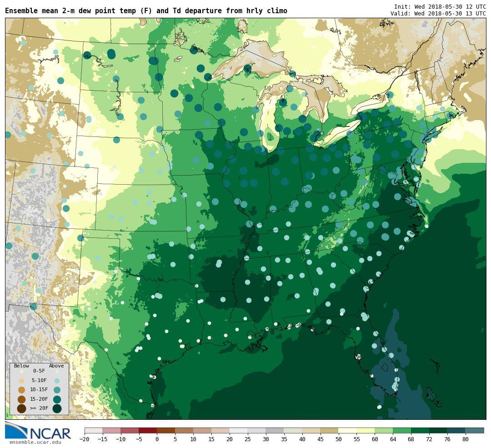The image size is (491, 448).
Task: Click the 'Above' heading in the legend
Action: click(x=56, y=366)
